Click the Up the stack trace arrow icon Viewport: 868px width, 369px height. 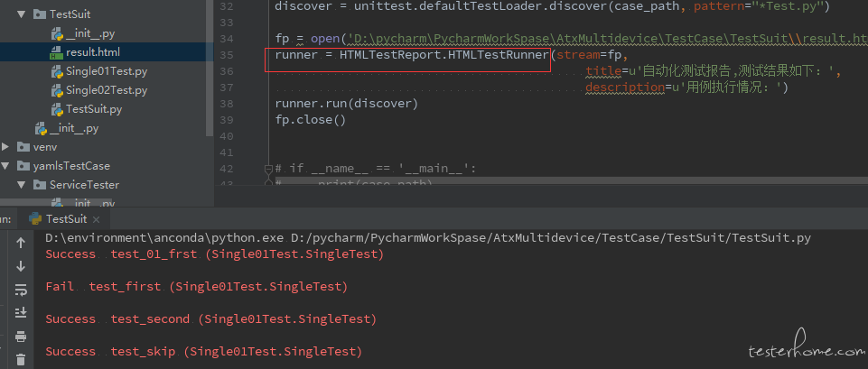tap(21, 243)
